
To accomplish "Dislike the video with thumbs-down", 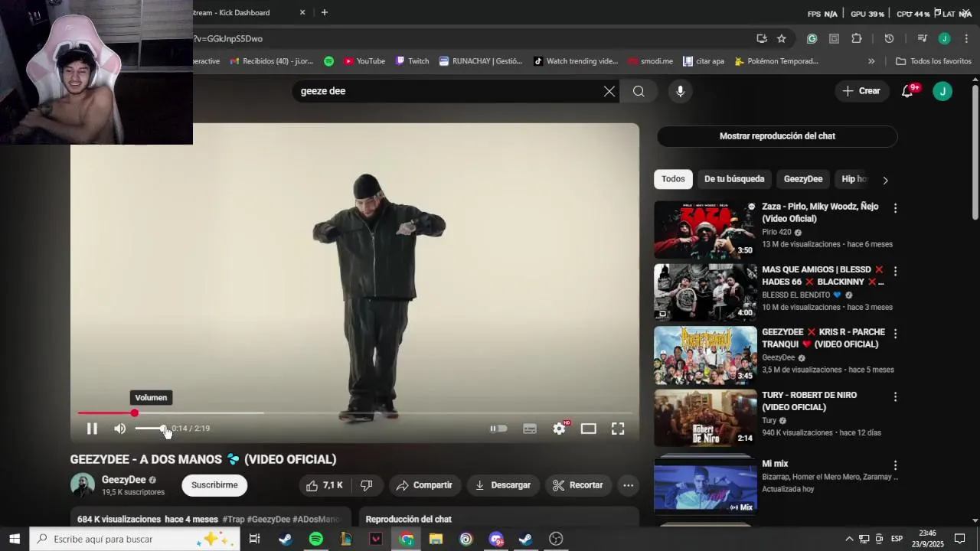I will pyautogui.click(x=367, y=485).
